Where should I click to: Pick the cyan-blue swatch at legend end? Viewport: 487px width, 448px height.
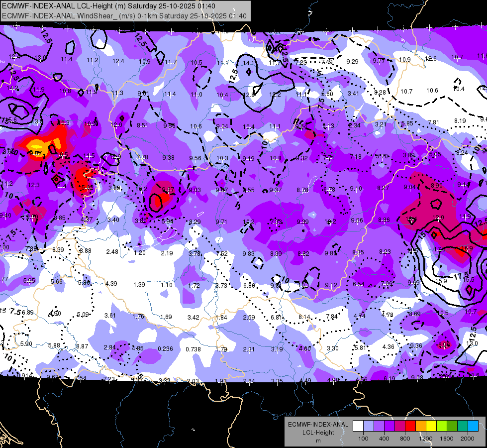473,426
